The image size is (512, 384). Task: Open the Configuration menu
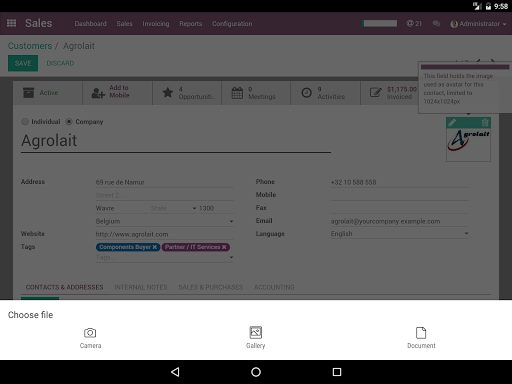coord(232,24)
